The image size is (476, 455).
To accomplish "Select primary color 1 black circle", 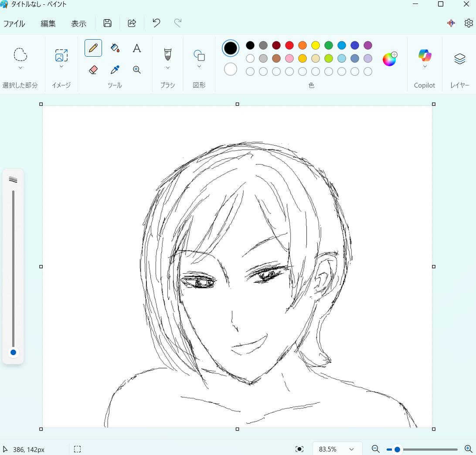I will coord(231,48).
